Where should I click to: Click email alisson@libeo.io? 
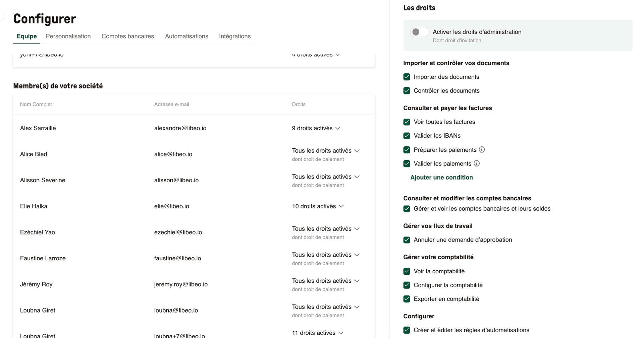pos(176,180)
